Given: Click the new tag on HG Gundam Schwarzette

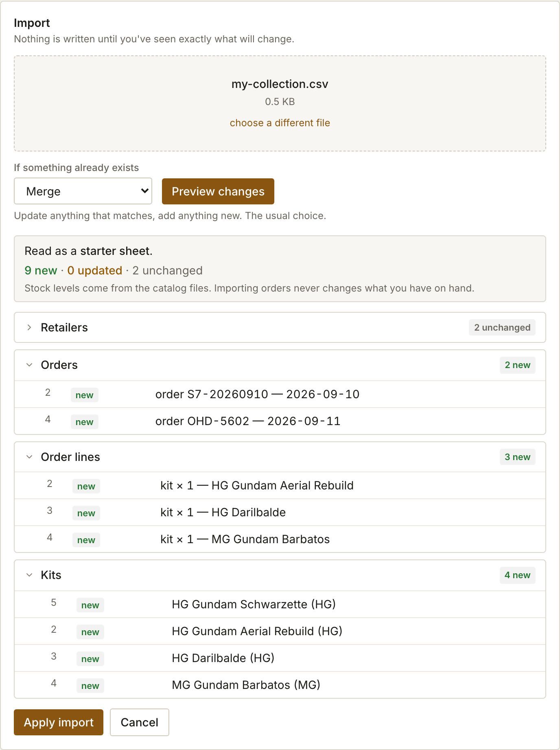Looking at the screenshot, I should point(90,605).
